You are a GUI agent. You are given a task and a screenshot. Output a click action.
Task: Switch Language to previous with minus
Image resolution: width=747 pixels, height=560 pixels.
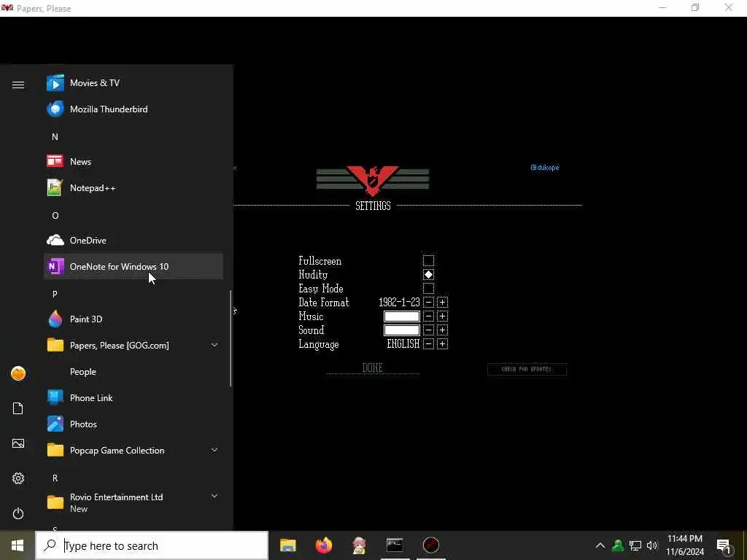428,344
